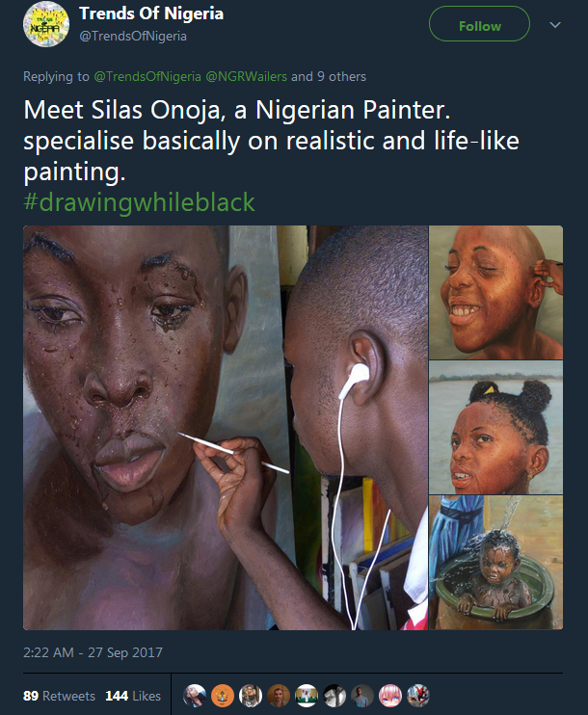This screenshot has height=715, width=588.
Task: Click the pink-haired liker avatar
Action: 390,696
